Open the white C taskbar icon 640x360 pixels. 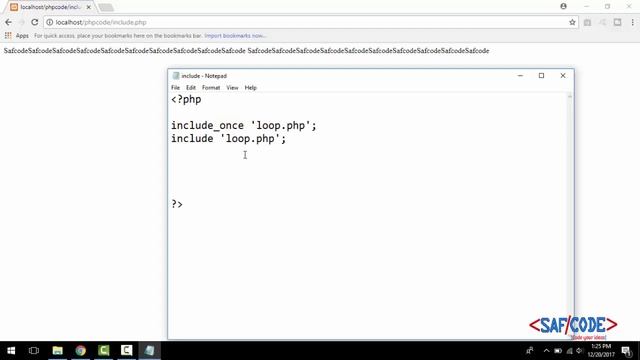click(x=127, y=351)
